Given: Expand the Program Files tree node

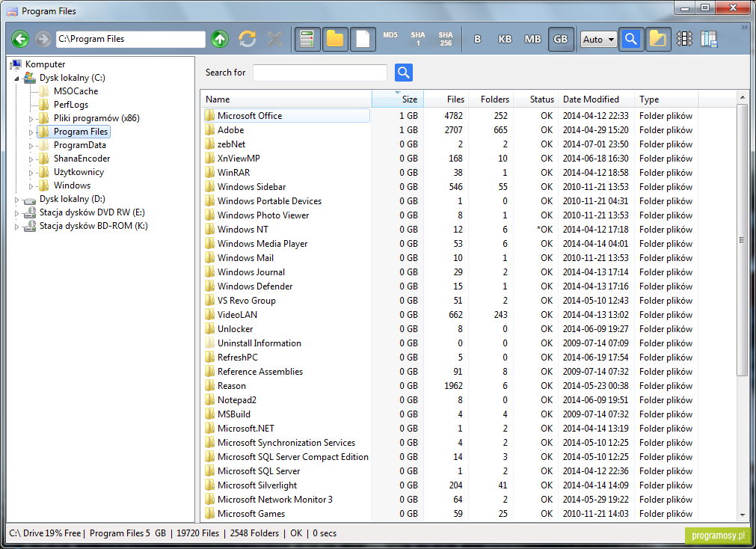Looking at the screenshot, I should [x=31, y=132].
